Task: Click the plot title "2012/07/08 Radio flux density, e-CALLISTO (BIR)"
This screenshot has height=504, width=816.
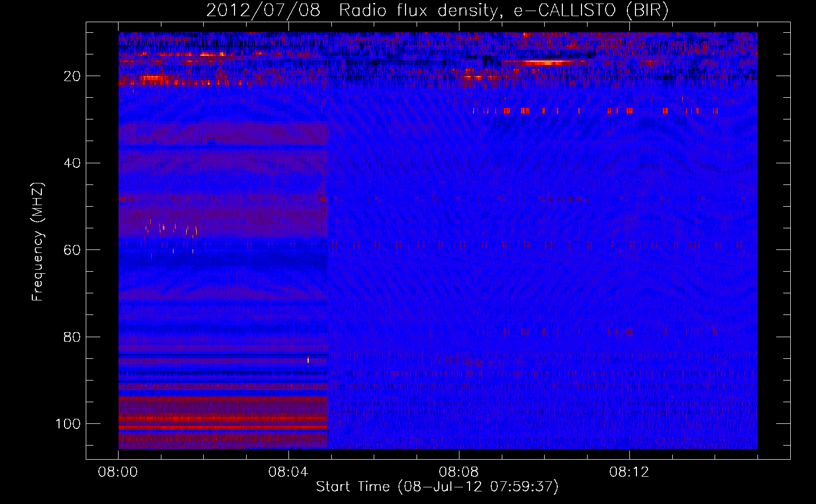Action: point(437,10)
